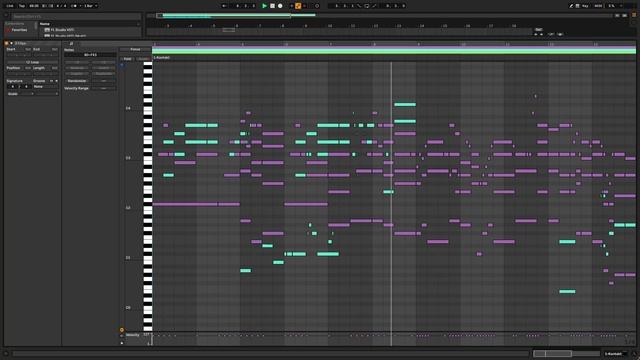Adjust the Randomize amount slider
Viewport: 640px width, 360px height.
(104, 81)
